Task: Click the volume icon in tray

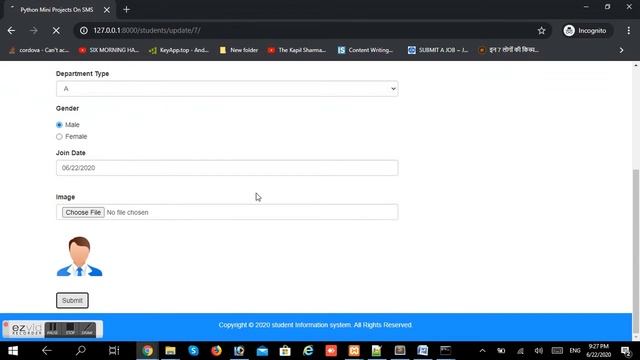Action: tap(539, 351)
